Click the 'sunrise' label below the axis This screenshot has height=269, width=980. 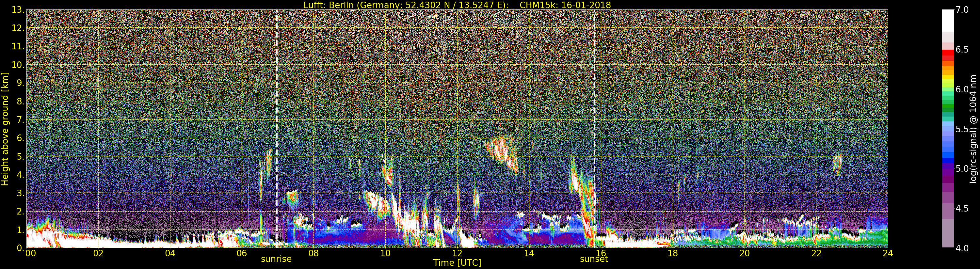click(x=276, y=259)
